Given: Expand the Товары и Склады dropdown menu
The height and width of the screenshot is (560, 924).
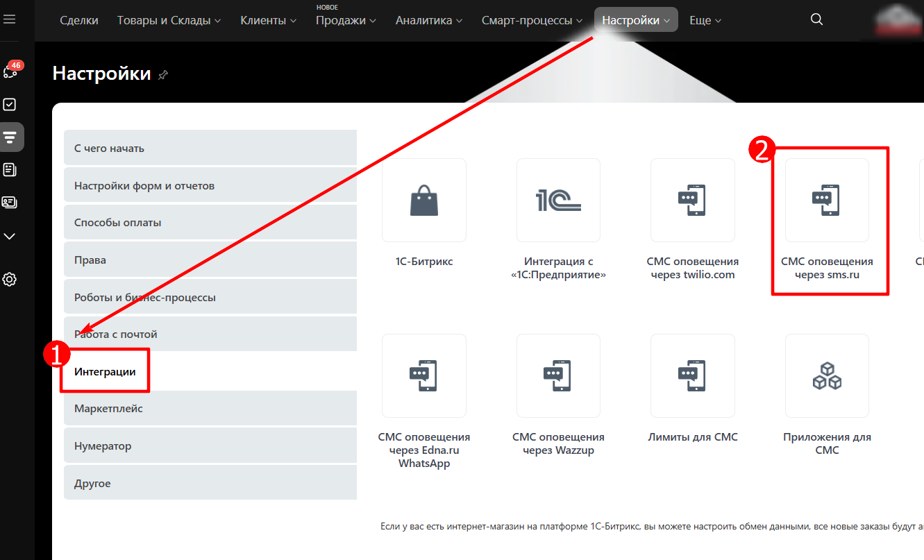Looking at the screenshot, I should (169, 20).
